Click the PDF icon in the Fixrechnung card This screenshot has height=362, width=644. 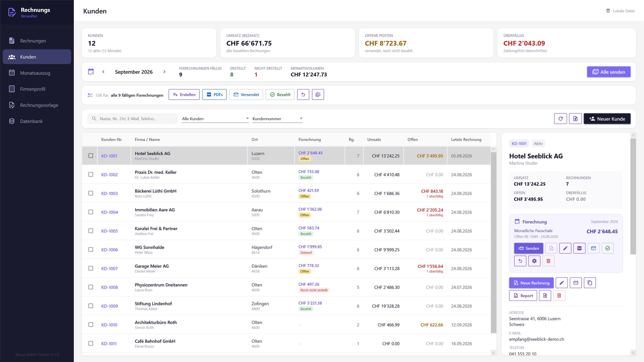click(x=579, y=248)
